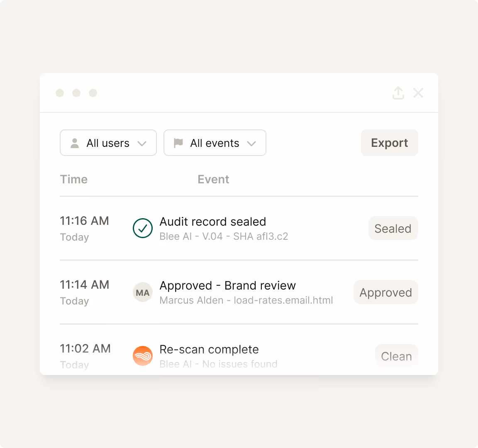Click the green checkmark icon for sealed record
This screenshot has height=448, width=478.
tap(143, 228)
